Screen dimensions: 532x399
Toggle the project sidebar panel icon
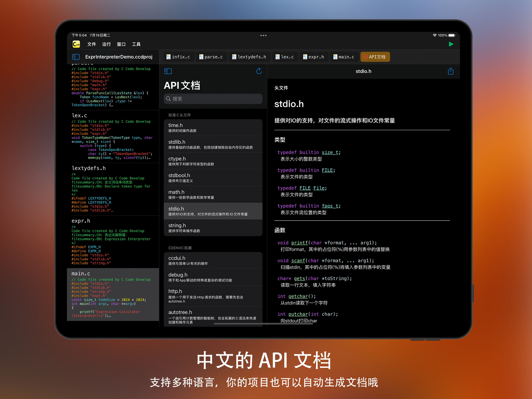coord(76,57)
